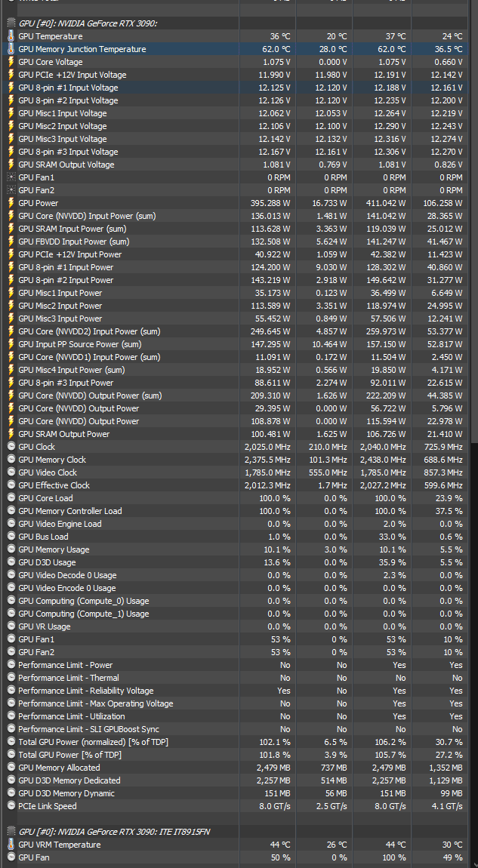Select the GPU Core (NVVDD2) Input Power (sum) label
This screenshot has width=478, height=868.
[89, 331]
